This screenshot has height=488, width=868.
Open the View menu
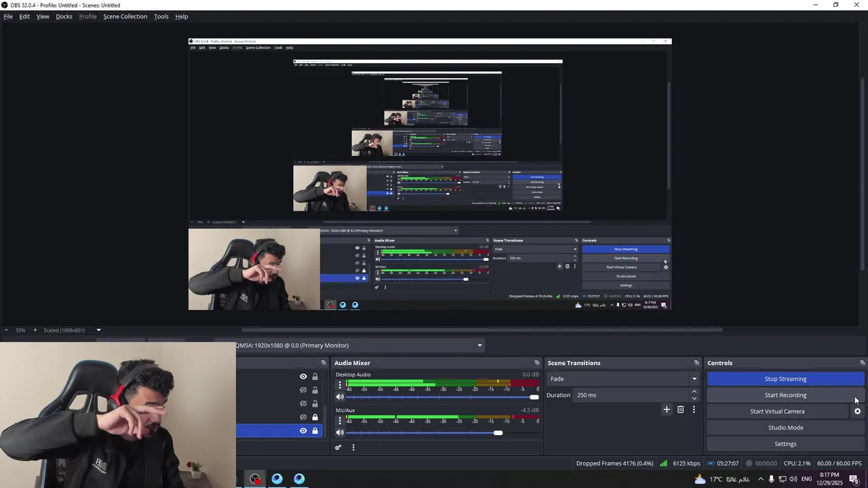[43, 16]
